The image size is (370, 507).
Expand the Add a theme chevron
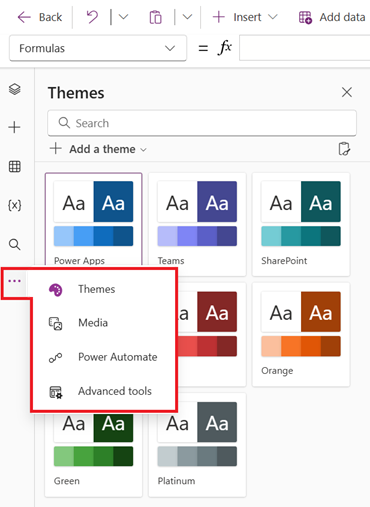pyautogui.click(x=143, y=150)
